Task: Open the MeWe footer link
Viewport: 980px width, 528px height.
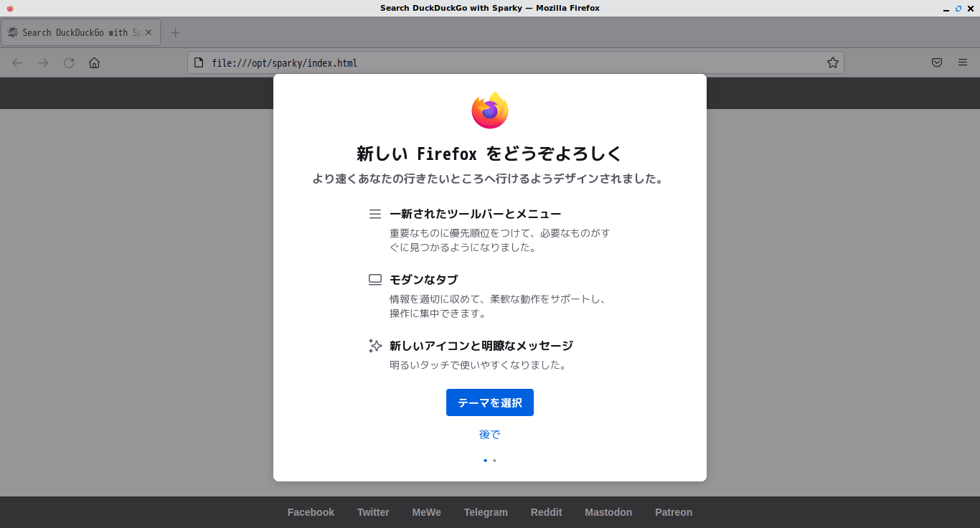Action: (426, 512)
